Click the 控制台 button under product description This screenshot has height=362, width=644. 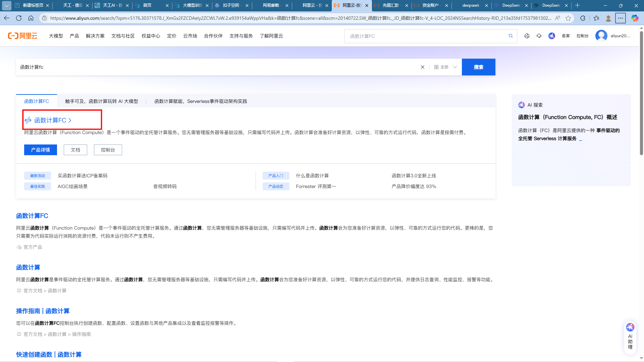[x=108, y=150]
